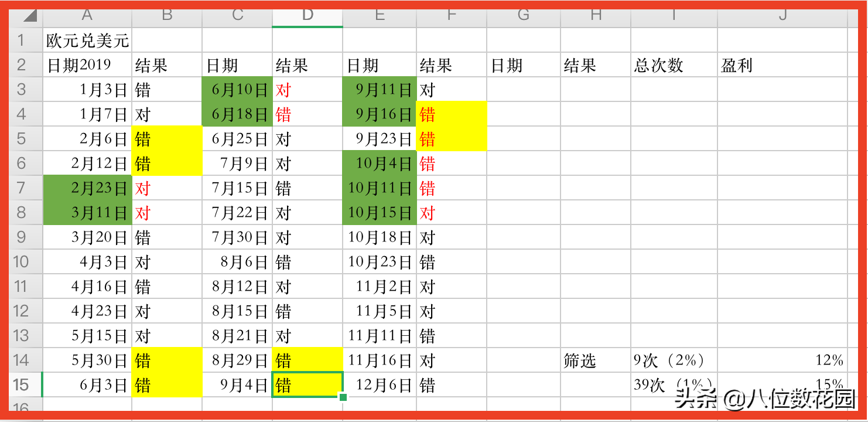The image size is (868, 422).
Task: Select the 8月6日 date cell
Action: (237, 262)
